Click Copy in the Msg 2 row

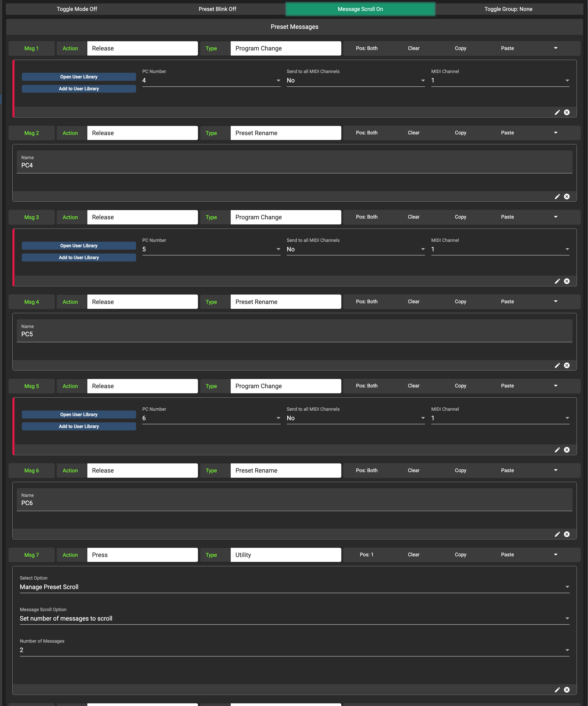pos(460,133)
